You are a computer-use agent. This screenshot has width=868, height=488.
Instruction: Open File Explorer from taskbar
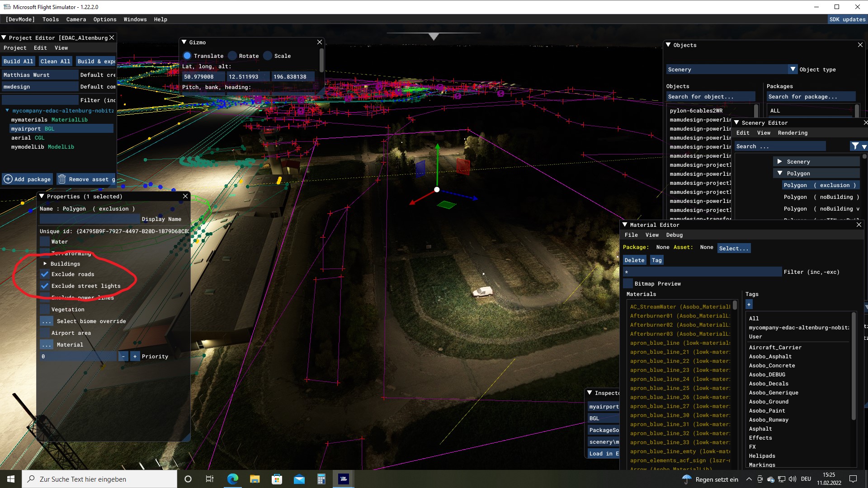pos(255,479)
